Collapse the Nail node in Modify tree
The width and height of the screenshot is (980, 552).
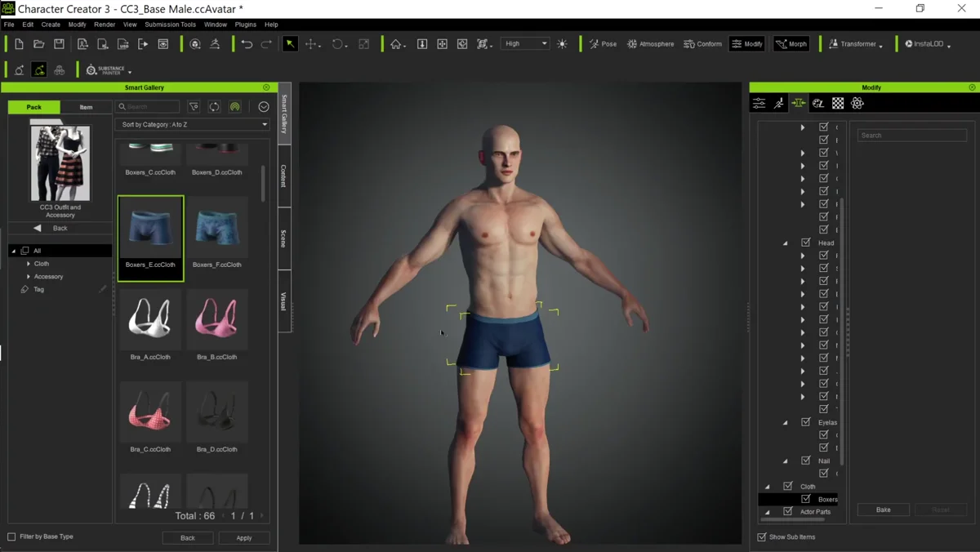786,461
